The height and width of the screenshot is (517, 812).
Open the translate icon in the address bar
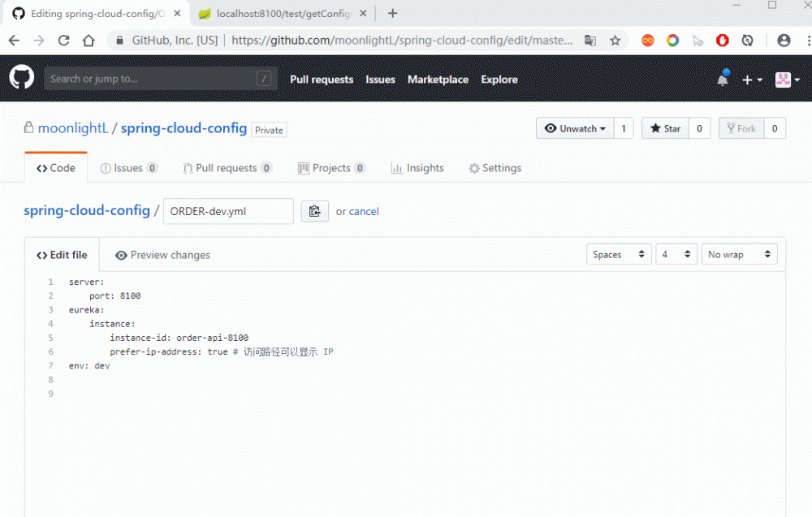click(590, 40)
